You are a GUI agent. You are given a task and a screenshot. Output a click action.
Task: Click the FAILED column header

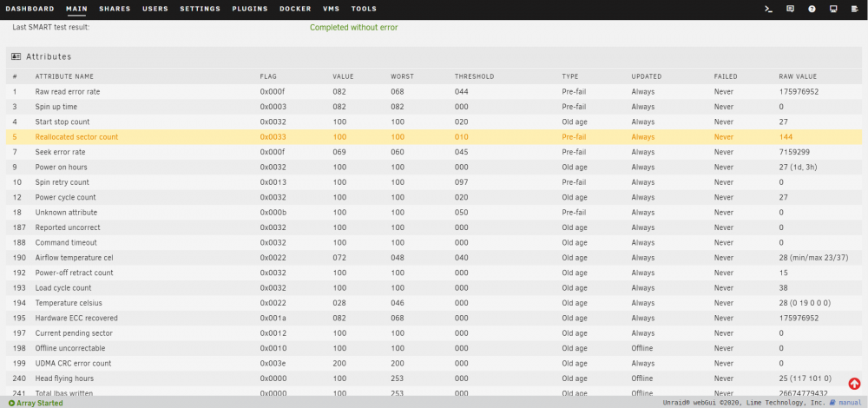725,76
